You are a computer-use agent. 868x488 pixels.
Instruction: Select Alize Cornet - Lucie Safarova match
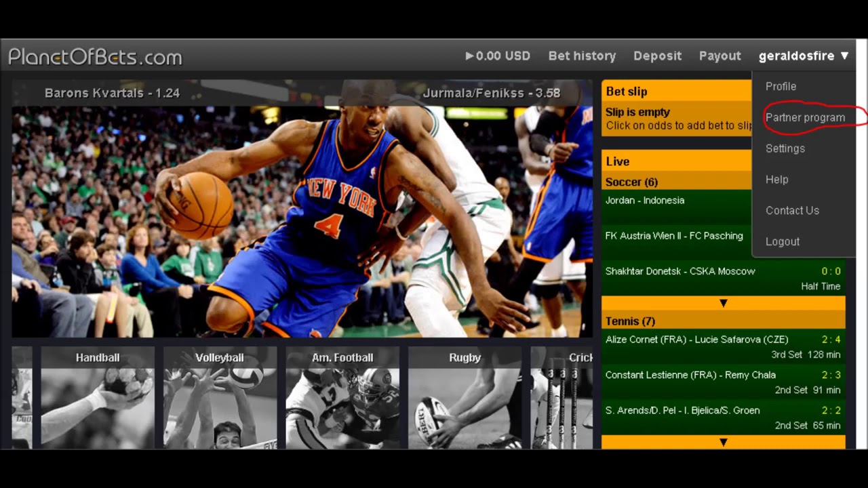pos(723,347)
